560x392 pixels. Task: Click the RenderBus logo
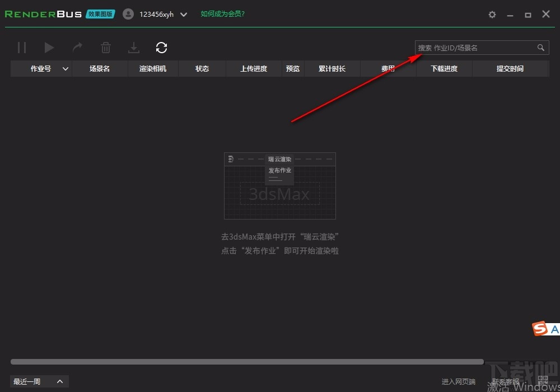[x=43, y=14]
